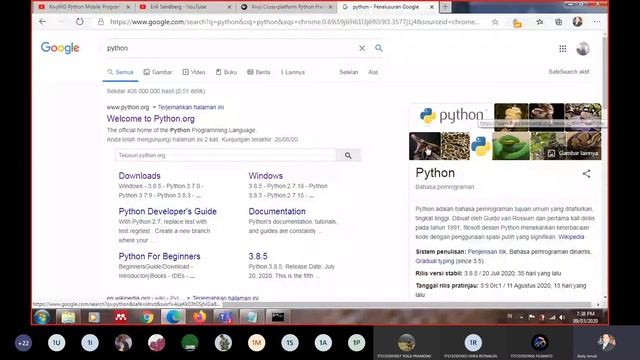Select the Berita search tab
Image resolution: width=640 pixels, height=360 pixels.
coord(259,72)
